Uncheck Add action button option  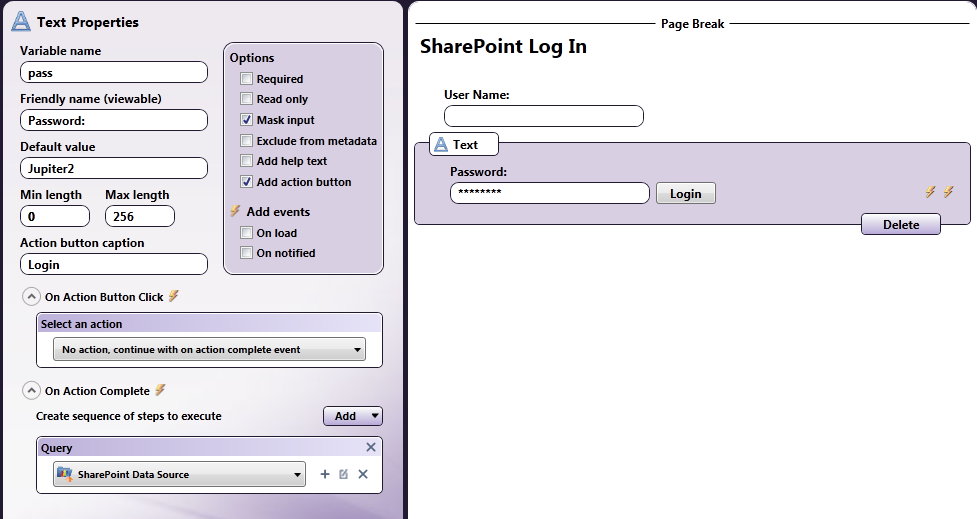(x=247, y=182)
